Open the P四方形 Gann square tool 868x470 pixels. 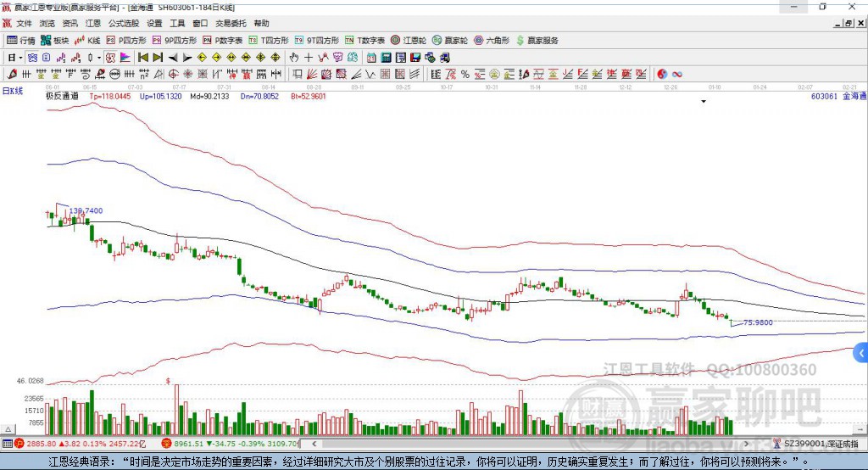coord(126,41)
